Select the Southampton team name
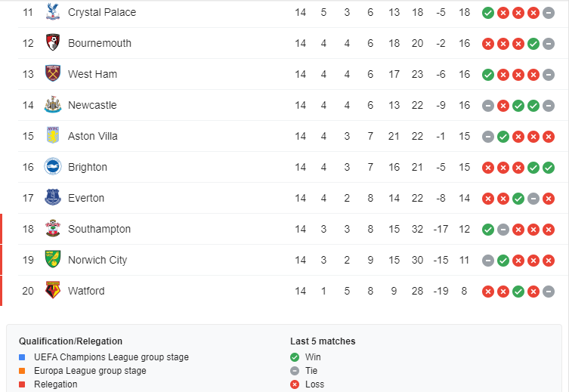 point(99,229)
